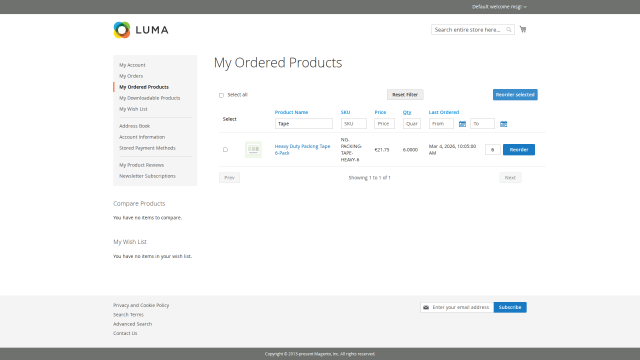Sort by SKU column header
The height and width of the screenshot is (360, 640).
345,112
